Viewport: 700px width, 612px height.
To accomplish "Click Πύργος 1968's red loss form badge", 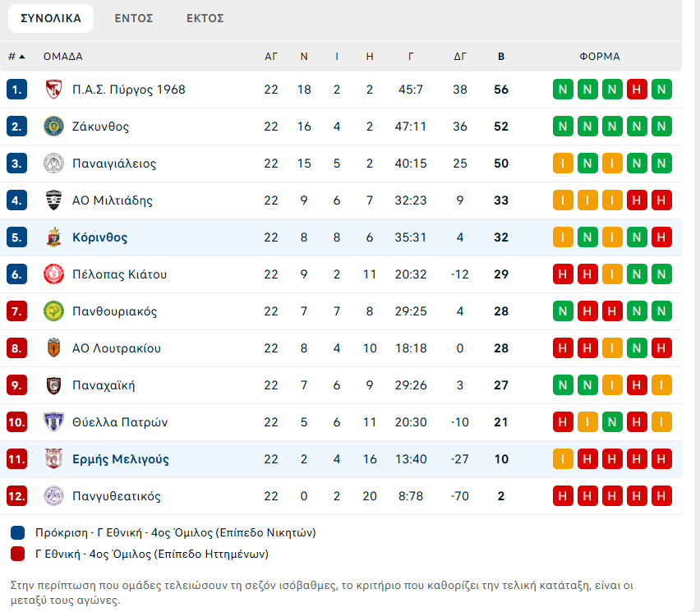I will click(x=637, y=90).
